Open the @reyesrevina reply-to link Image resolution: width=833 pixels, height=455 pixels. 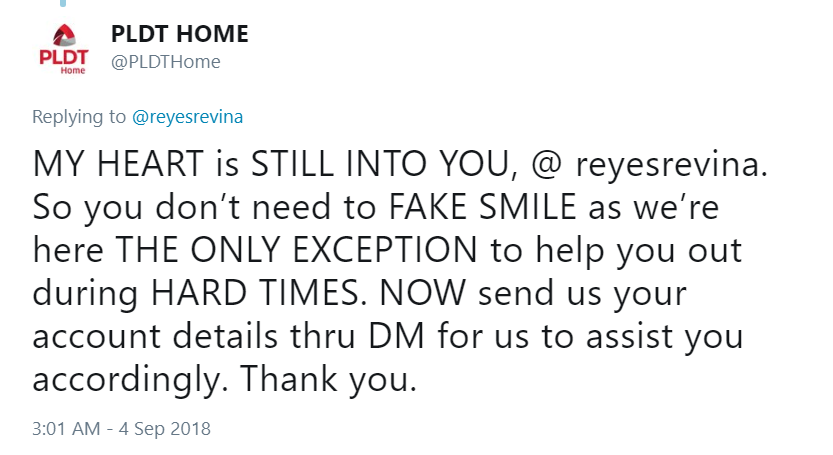coord(187,116)
